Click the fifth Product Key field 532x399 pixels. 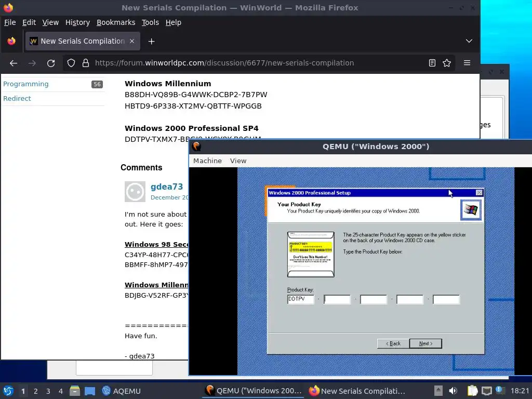[x=446, y=299]
